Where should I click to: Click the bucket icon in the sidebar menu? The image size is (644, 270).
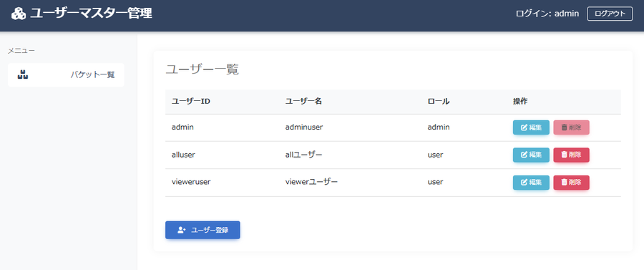(23, 74)
